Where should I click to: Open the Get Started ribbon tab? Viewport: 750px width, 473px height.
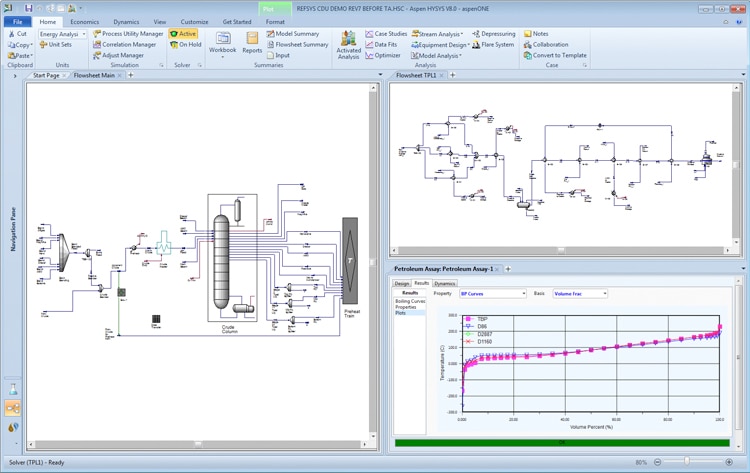coord(237,22)
